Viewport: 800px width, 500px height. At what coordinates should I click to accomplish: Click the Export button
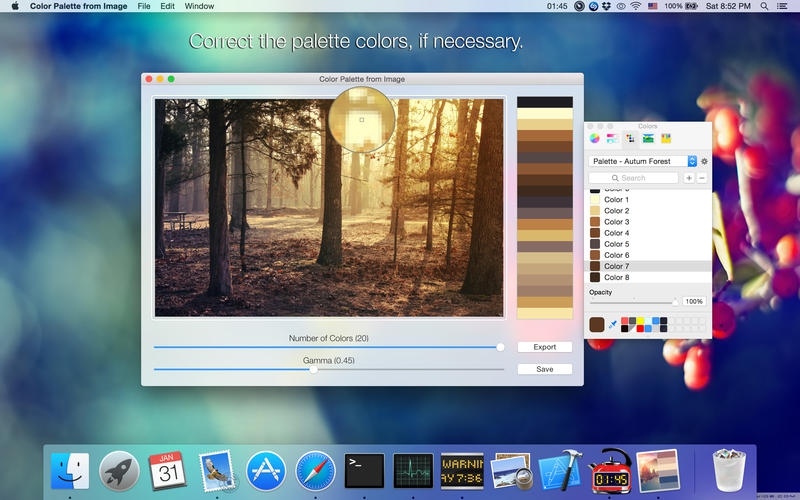click(545, 347)
